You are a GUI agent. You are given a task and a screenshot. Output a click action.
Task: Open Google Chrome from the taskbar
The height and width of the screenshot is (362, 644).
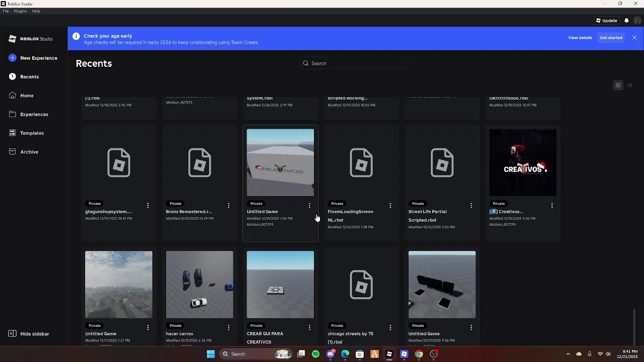pos(419,354)
